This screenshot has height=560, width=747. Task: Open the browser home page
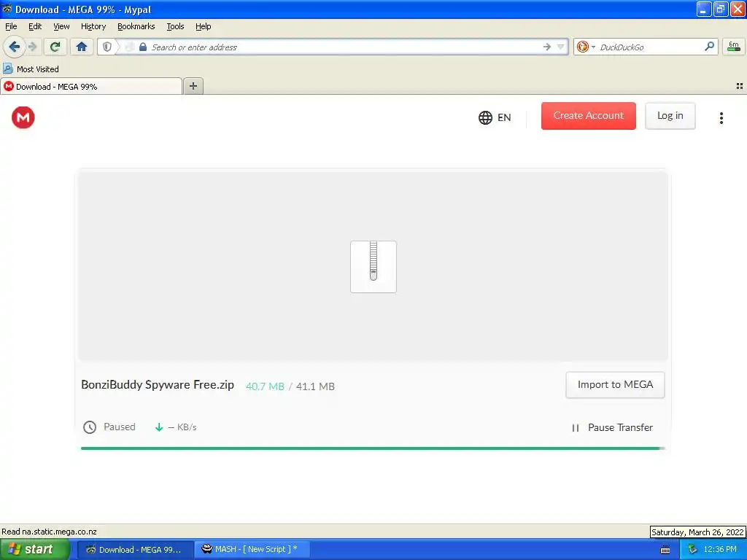tap(82, 47)
